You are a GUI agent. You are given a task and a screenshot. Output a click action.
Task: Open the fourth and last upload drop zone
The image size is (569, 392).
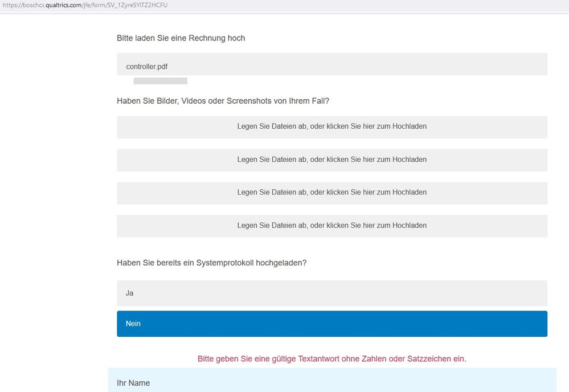click(x=331, y=225)
